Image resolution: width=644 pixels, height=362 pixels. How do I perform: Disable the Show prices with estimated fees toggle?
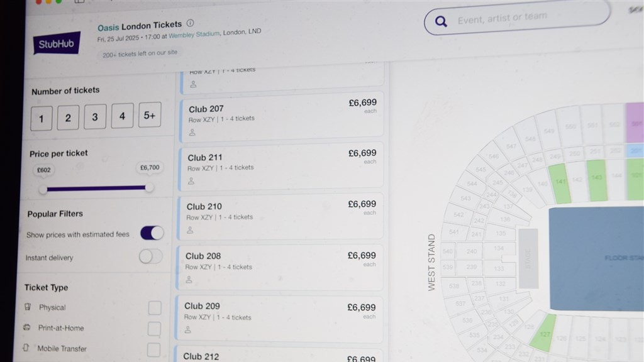coord(151,233)
